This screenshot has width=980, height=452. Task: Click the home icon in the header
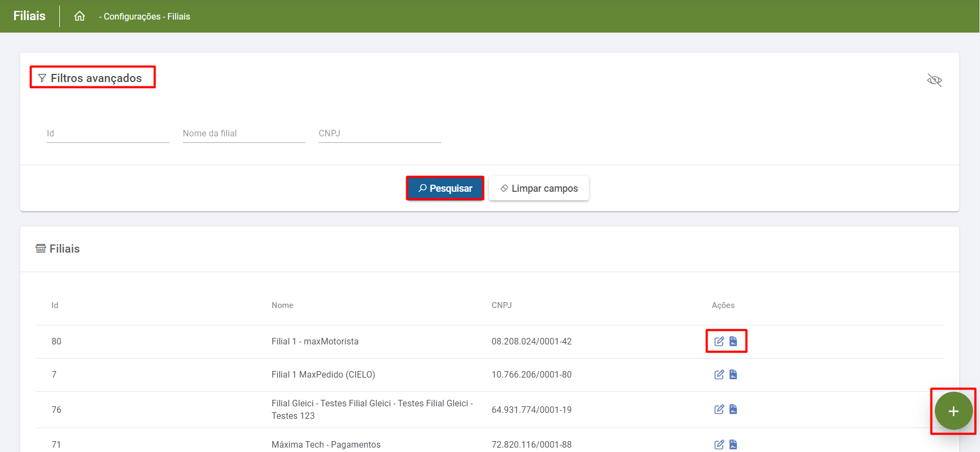point(79,16)
